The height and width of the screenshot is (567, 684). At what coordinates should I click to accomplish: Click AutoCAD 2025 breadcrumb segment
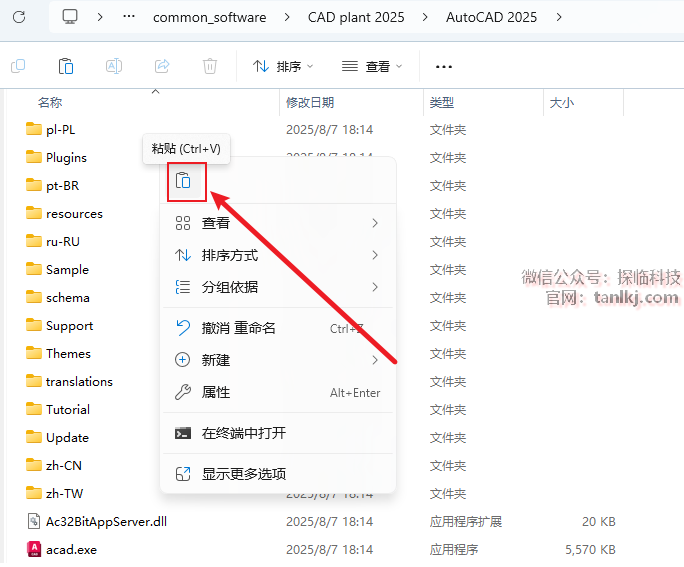491,17
